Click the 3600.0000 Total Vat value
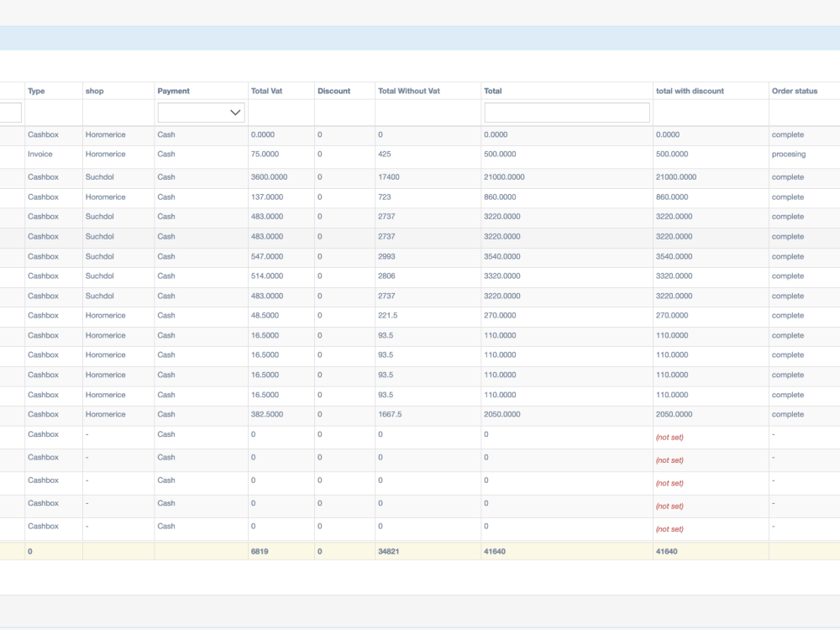This screenshot has width=840, height=630. point(269,177)
